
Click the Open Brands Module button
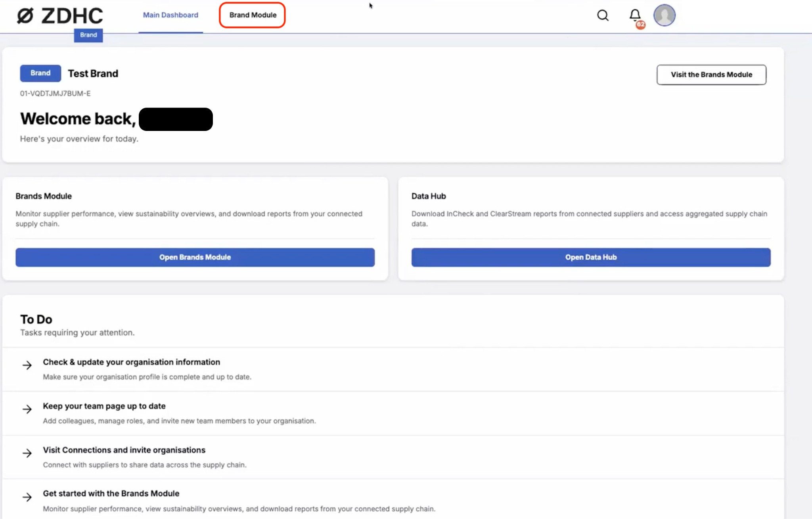coord(195,257)
